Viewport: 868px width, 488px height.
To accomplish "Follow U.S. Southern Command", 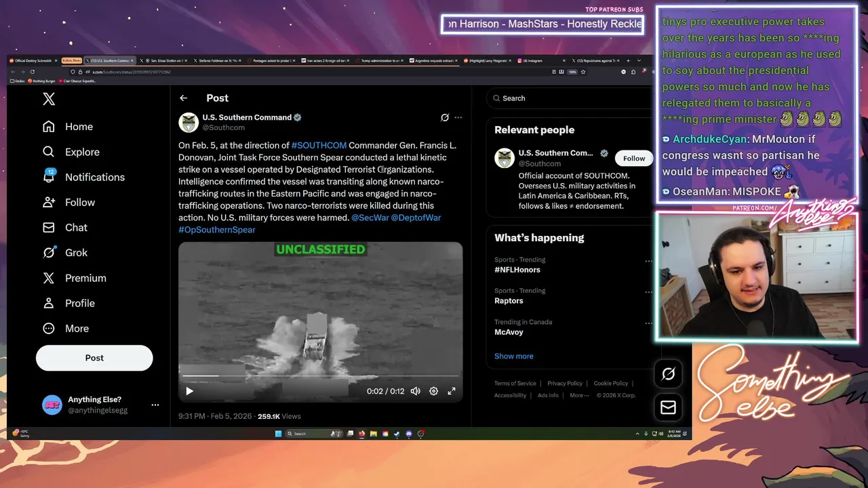I will click(x=634, y=159).
